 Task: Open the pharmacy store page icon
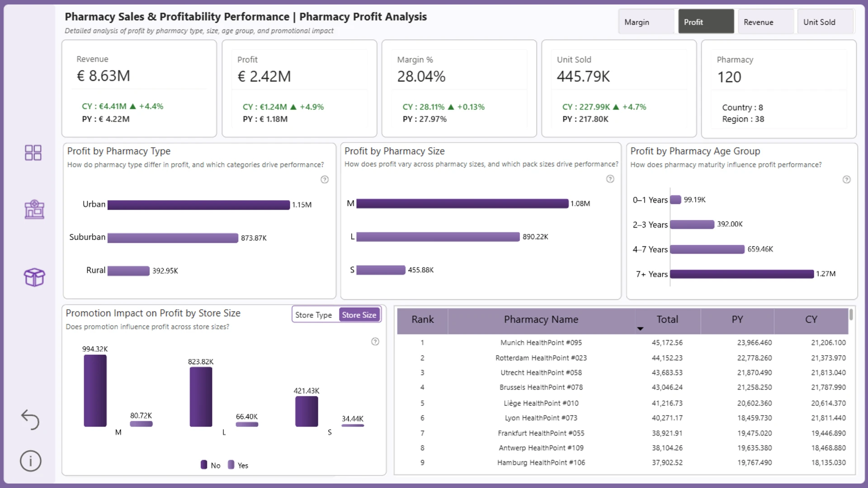[34, 210]
